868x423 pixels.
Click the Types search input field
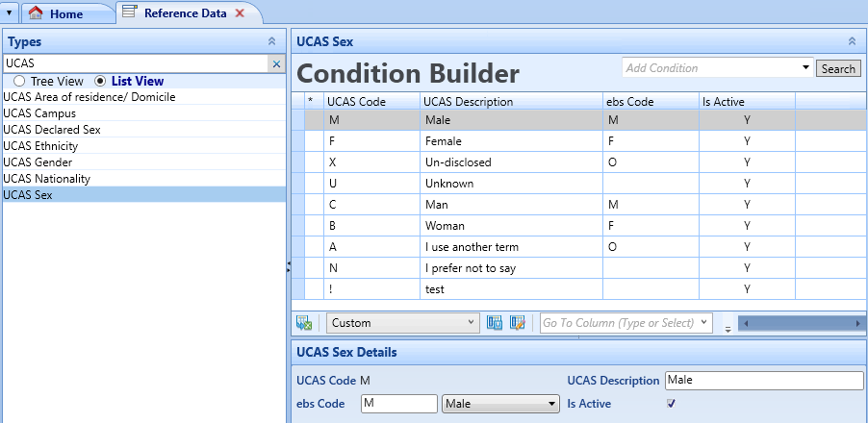point(137,63)
